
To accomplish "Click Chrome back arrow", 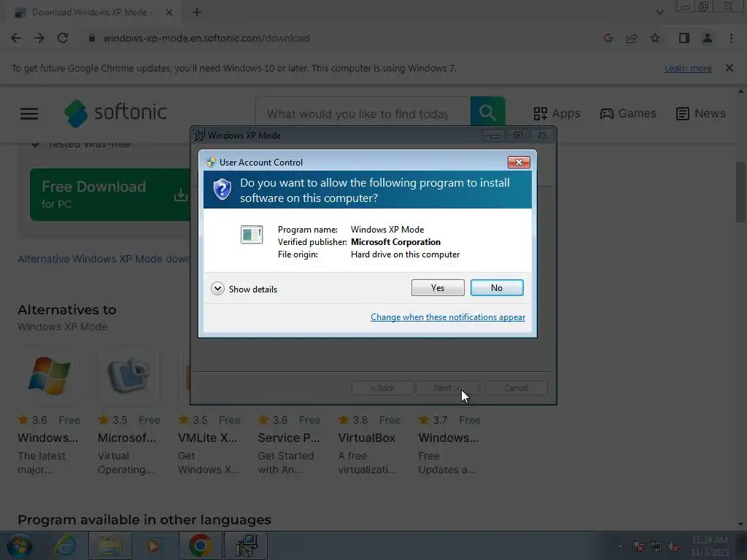I will (x=16, y=38).
